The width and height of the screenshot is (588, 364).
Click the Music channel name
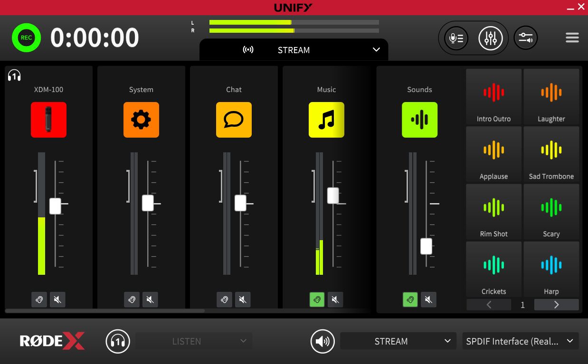[x=326, y=89]
